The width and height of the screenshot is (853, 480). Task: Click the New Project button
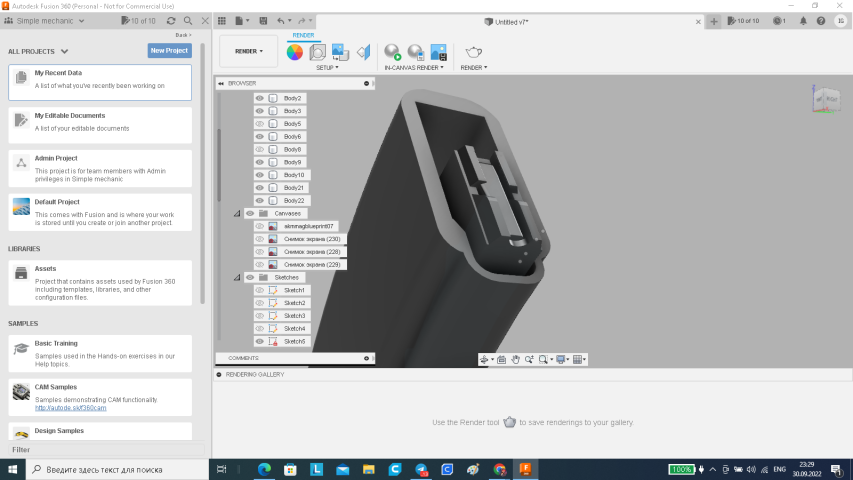coord(169,51)
